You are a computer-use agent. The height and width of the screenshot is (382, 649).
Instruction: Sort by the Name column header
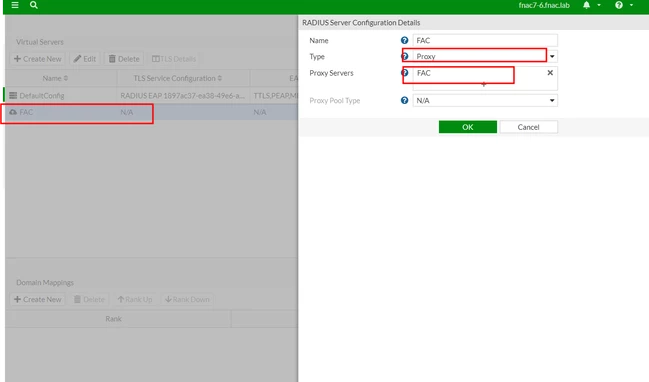tap(55, 78)
